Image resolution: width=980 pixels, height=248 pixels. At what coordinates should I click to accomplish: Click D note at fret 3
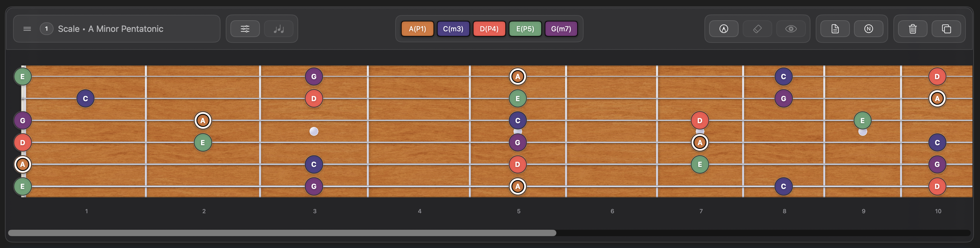[x=314, y=99]
